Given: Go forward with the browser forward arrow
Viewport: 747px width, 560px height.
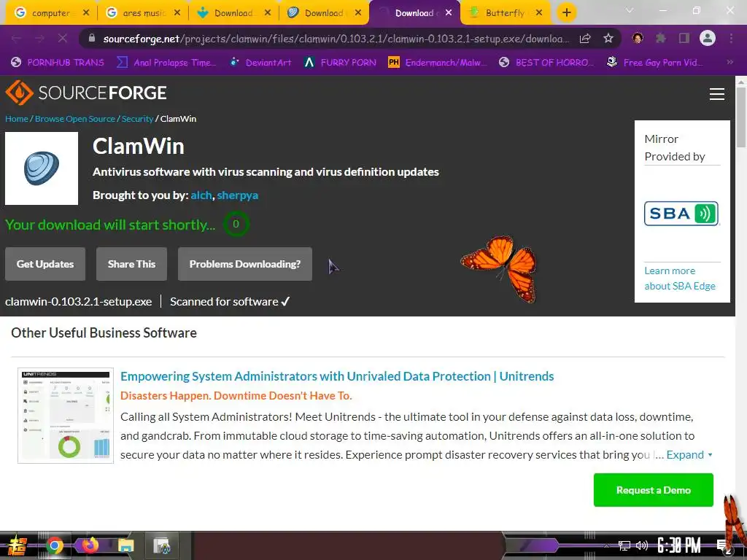Looking at the screenshot, I should [39, 38].
